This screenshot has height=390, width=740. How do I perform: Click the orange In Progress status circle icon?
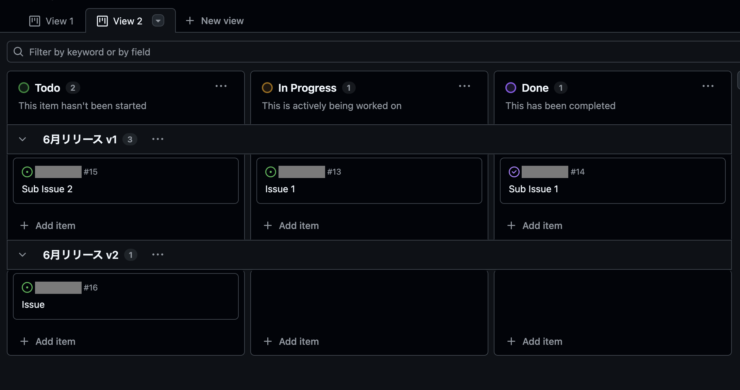[267, 88]
